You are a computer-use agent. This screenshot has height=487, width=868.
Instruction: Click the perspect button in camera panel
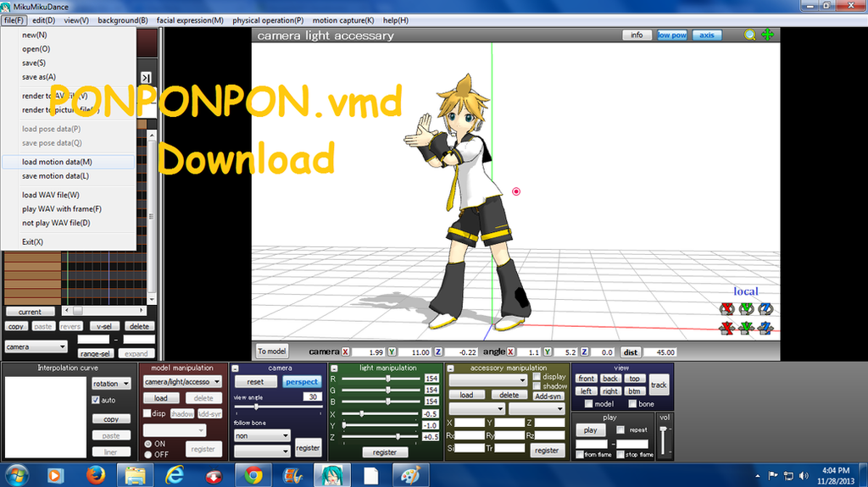(302, 382)
